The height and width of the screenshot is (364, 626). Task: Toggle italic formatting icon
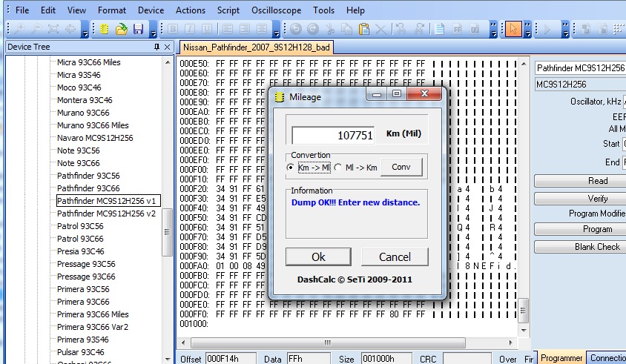[190, 29]
